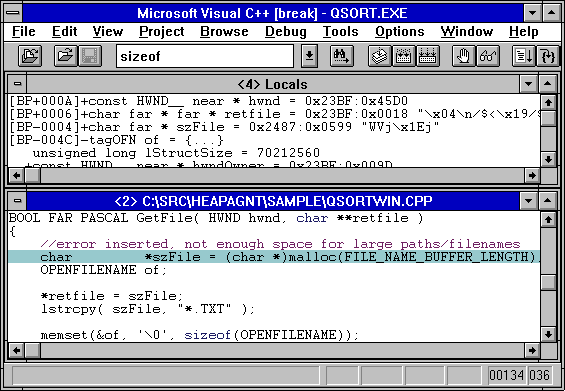Click the Step Over toolbar icon

tap(524, 56)
